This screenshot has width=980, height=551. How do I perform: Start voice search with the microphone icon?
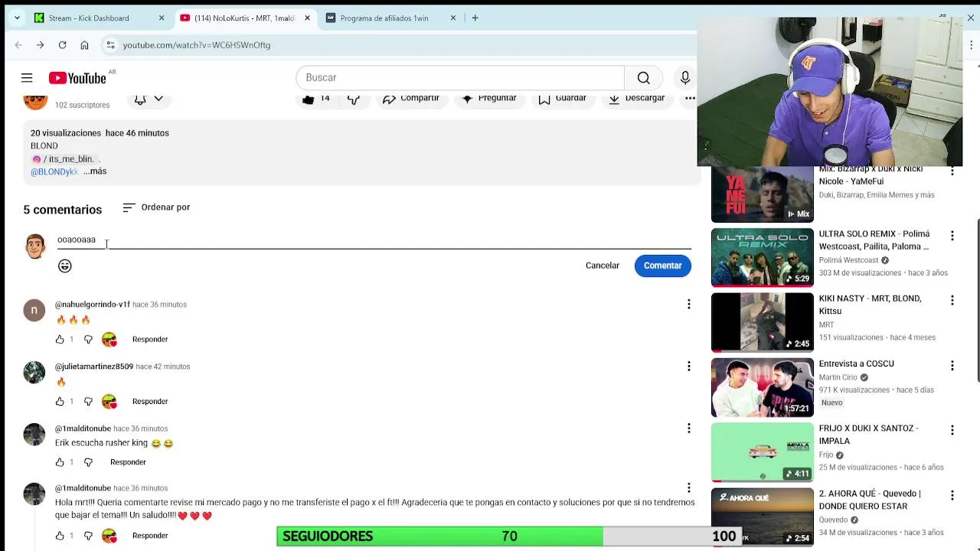click(x=685, y=77)
